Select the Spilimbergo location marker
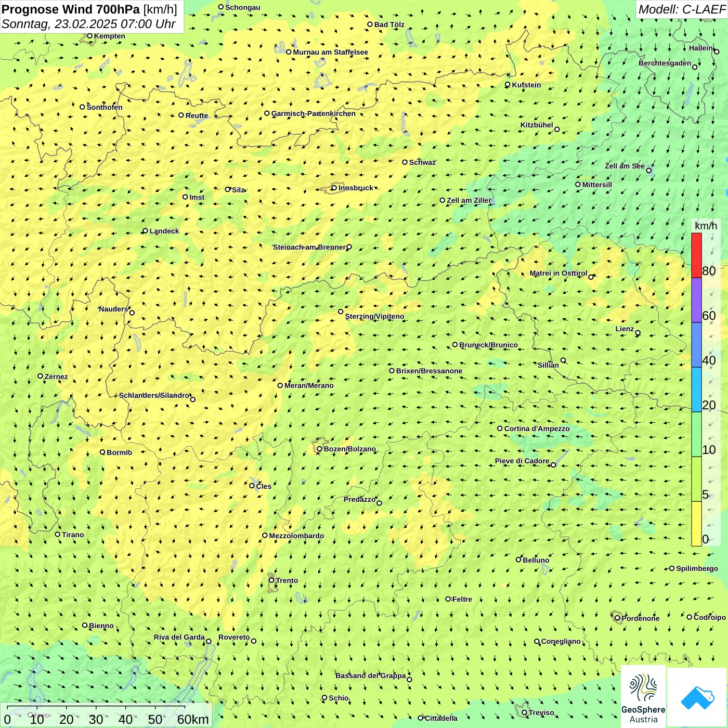Image resolution: width=728 pixels, height=728 pixels. point(672,568)
